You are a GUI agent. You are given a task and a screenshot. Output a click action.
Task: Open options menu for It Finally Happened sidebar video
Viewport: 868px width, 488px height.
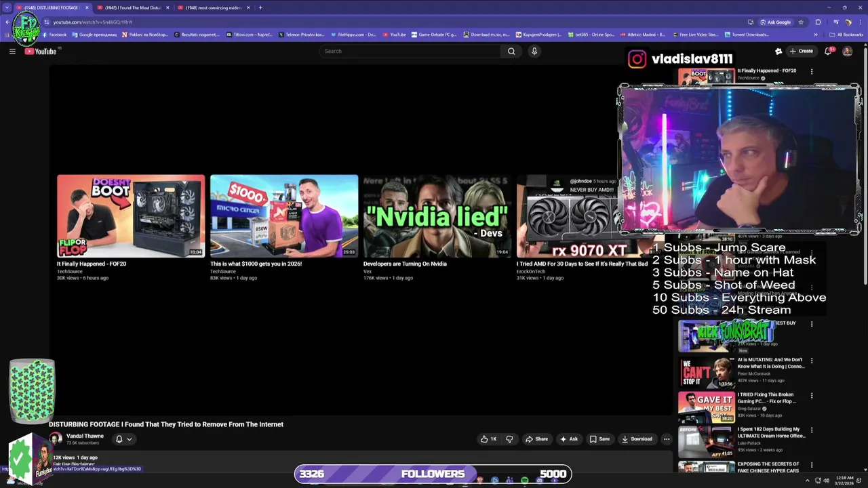click(x=812, y=71)
